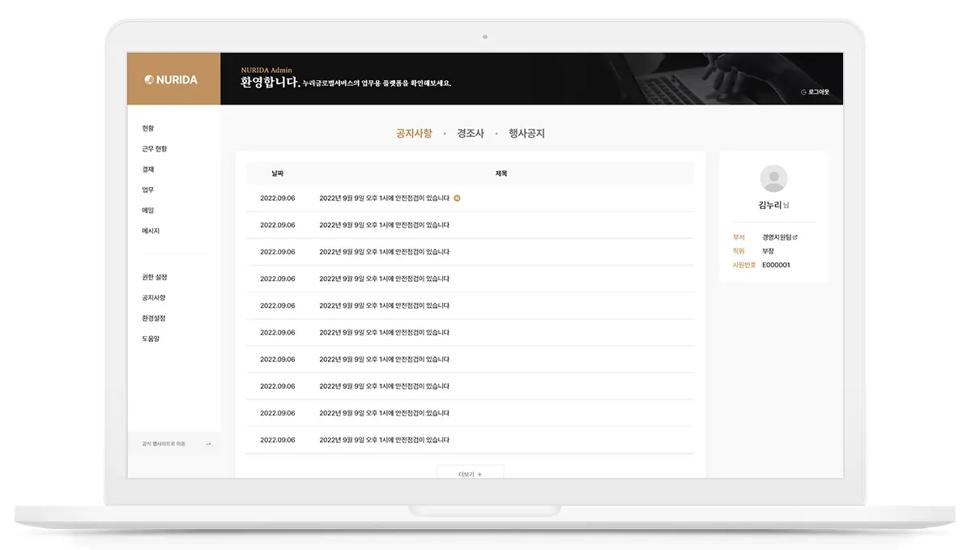
Task: Click the 더보기 + load more button
Action: 470,474
